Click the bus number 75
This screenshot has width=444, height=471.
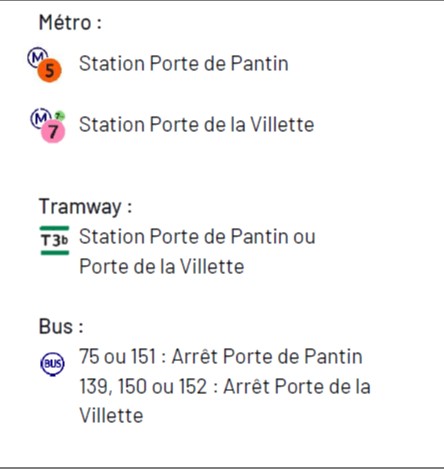pyautogui.click(x=89, y=356)
